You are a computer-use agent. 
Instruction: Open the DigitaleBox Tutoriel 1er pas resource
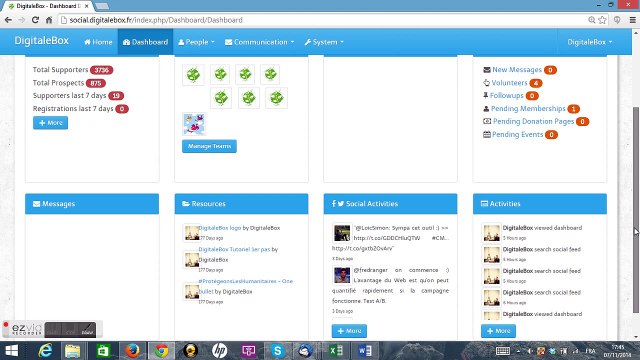pyautogui.click(x=234, y=249)
